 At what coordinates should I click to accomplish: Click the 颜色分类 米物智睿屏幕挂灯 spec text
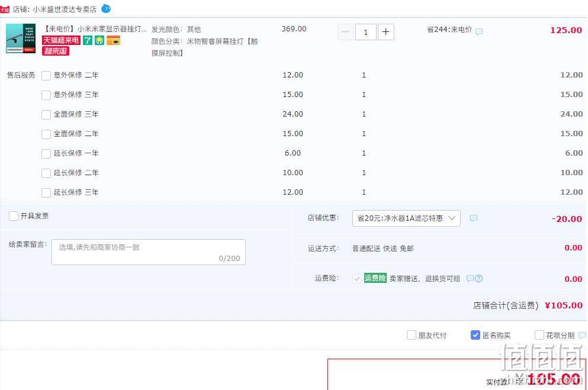click(x=205, y=47)
